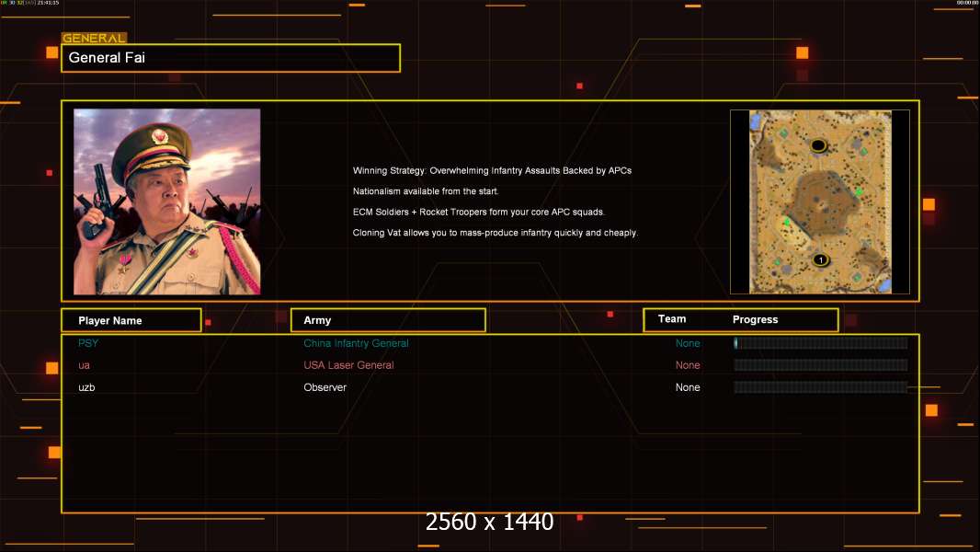Screen dimensions: 980x552
Task: Click the General Fai name field
Action: 231,58
